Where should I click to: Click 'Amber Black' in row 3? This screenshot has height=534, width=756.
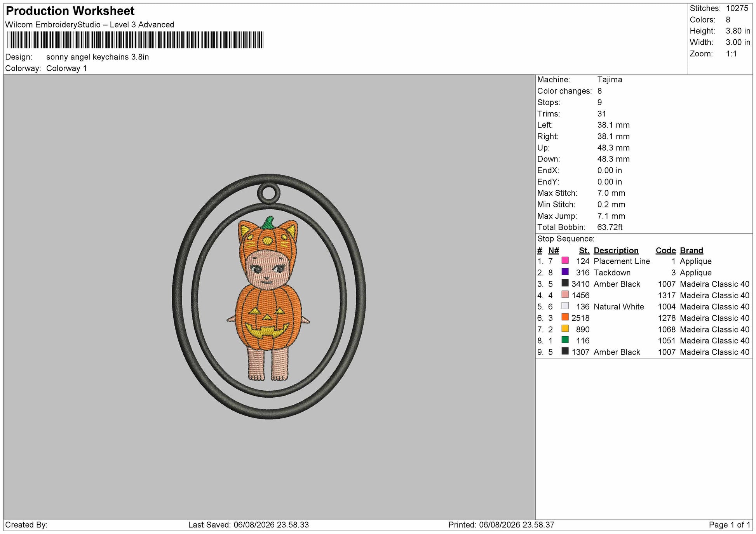[x=617, y=284]
